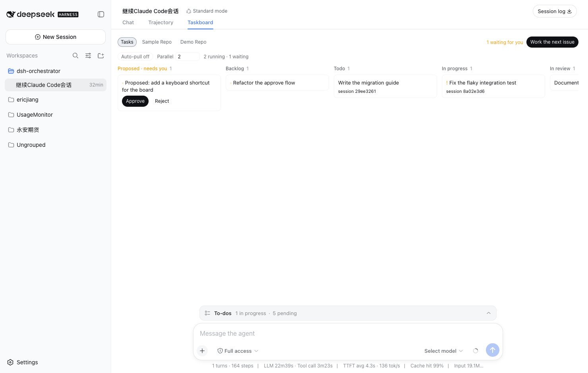Expand the Ungrouped workspace
This screenshot has width=588, height=373.
(56, 145)
